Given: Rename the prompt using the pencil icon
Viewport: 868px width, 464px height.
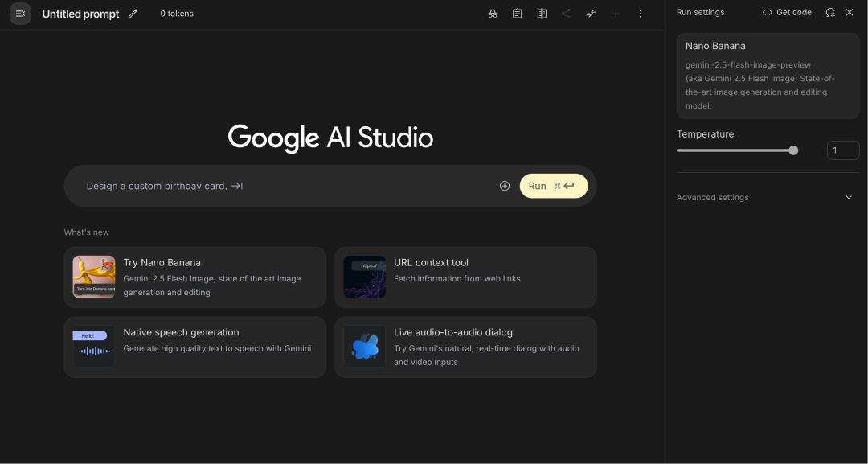Looking at the screenshot, I should click(x=133, y=13).
